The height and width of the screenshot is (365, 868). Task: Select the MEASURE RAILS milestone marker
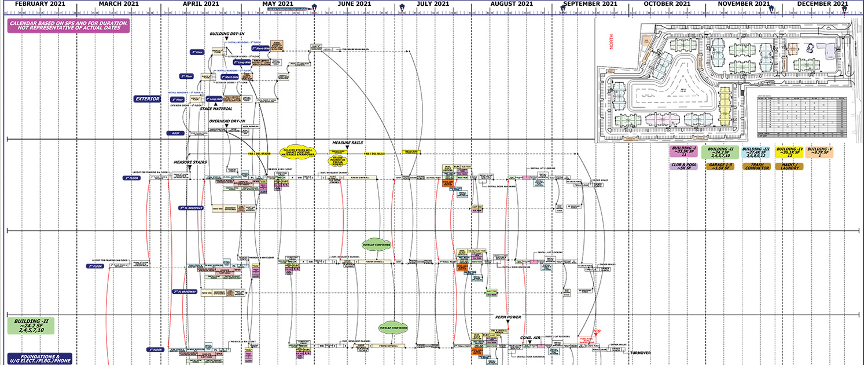(x=347, y=147)
